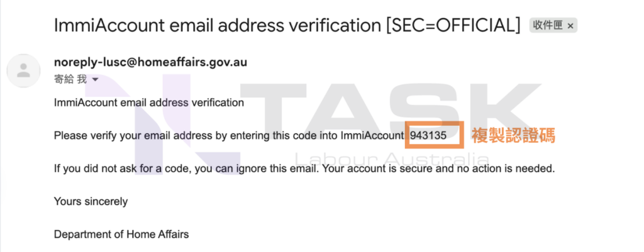Click the sender's profile avatar icon
Image resolution: width=644 pixels, height=252 pixels.
point(23,70)
